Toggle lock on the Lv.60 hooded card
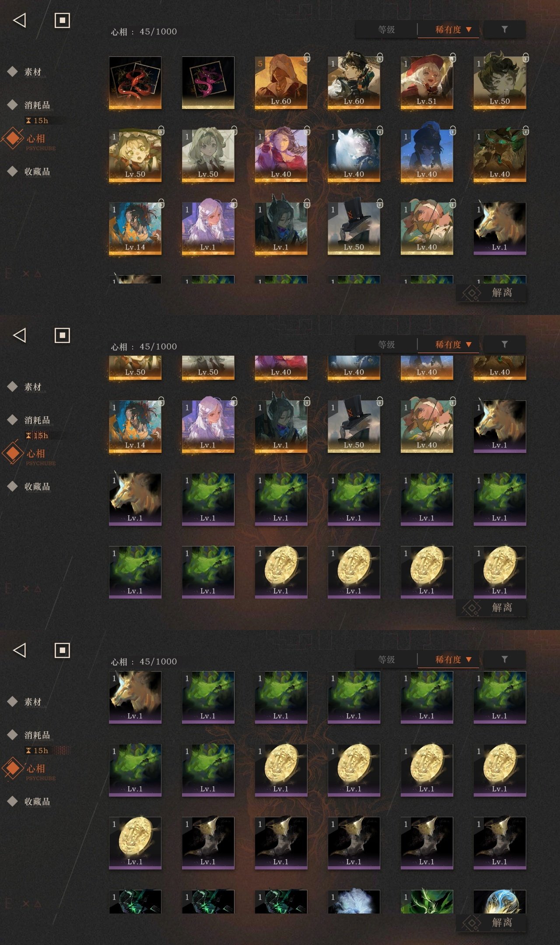Image resolution: width=560 pixels, height=945 pixels. tap(307, 57)
